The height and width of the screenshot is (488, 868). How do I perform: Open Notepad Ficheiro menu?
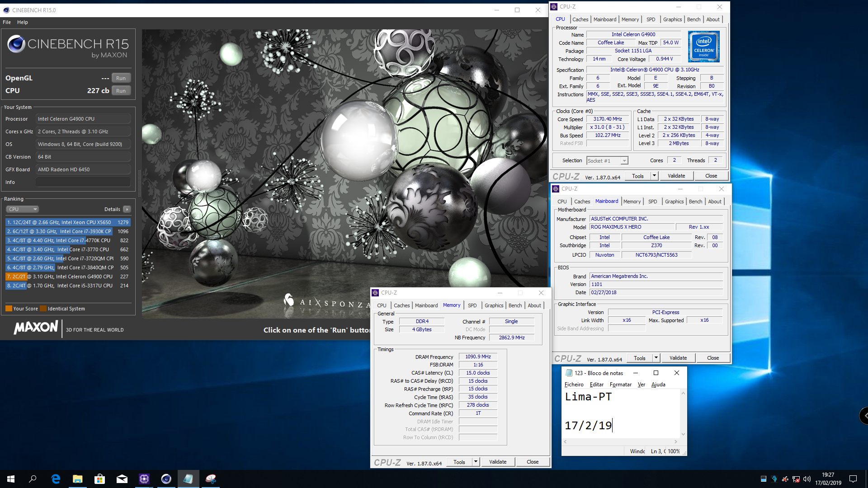(x=574, y=385)
